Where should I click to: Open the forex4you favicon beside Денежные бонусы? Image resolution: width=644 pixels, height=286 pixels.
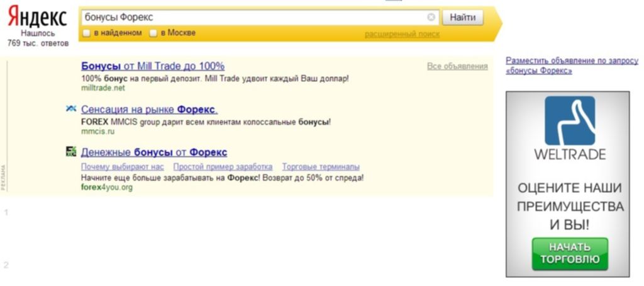(71, 151)
